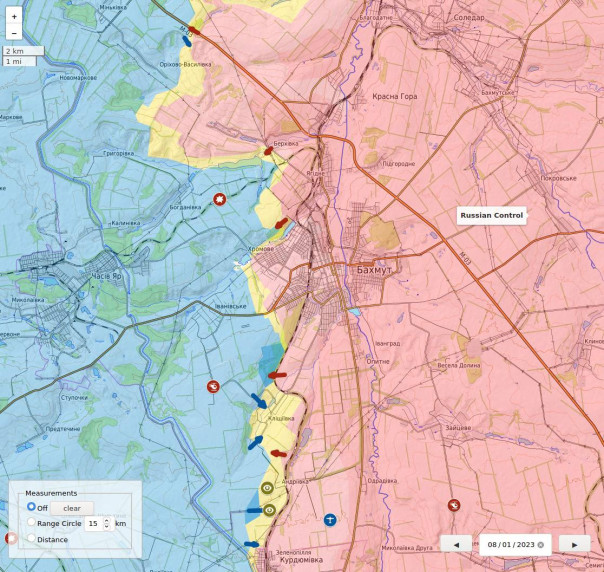Viewport: 604px width, 572px height.
Task: Click the blue arrow near Orikhovo-Vasylivka
Action: pos(187,41)
